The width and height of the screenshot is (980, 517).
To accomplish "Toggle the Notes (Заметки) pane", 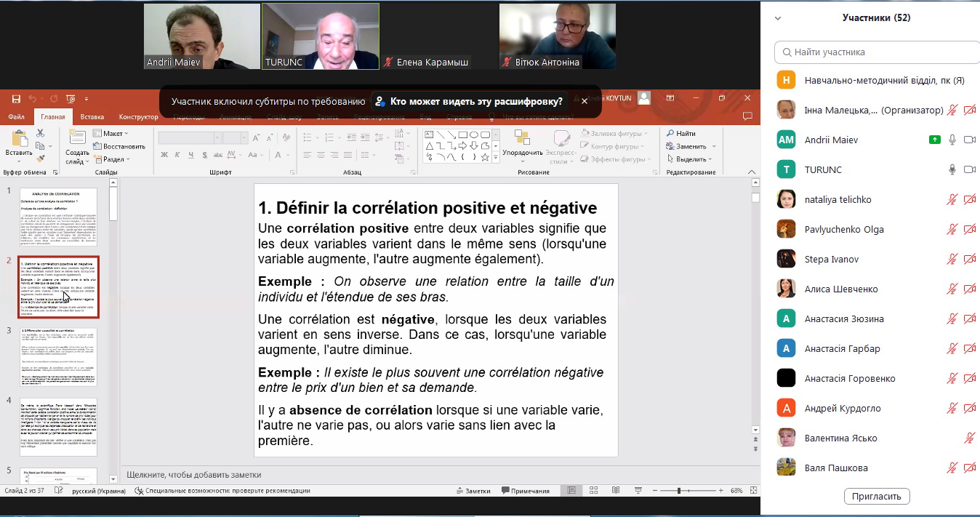I will [x=473, y=491].
